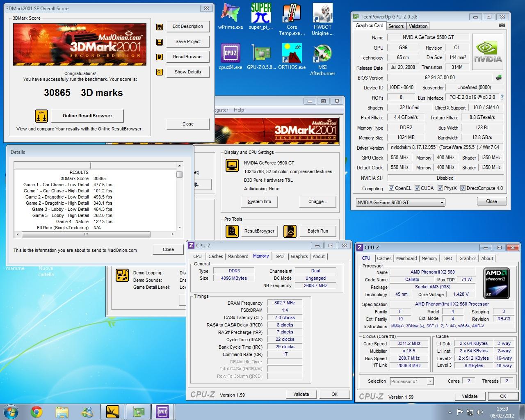525x420 pixels.
Task: Click the Details list scroll-down arrow
Action: pos(180,227)
